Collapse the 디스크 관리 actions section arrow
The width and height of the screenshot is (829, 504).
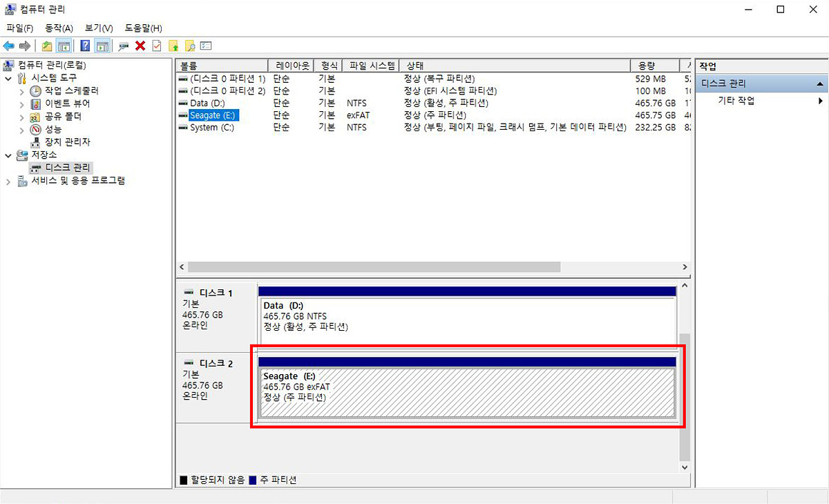click(x=820, y=84)
